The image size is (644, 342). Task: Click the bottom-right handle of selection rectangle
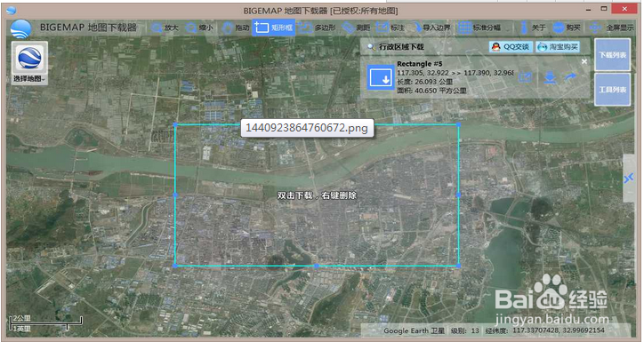[458, 266]
